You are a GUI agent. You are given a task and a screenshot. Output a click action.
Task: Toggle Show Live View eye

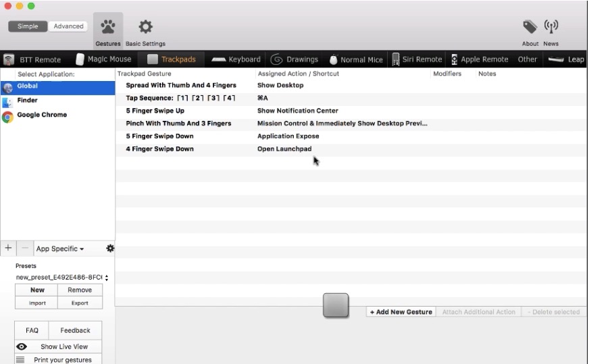click(22, 346)
